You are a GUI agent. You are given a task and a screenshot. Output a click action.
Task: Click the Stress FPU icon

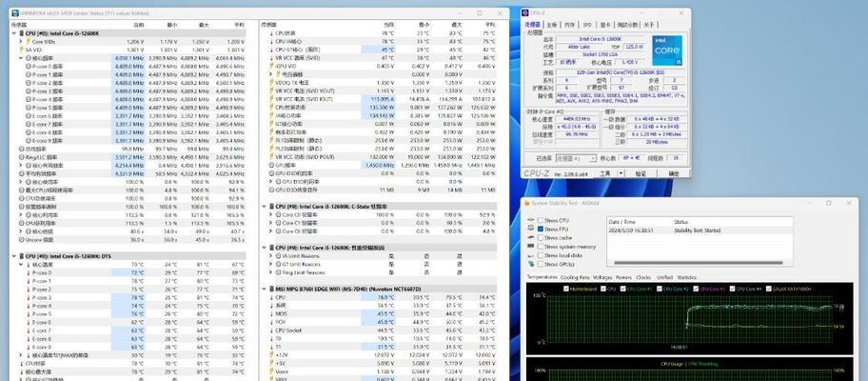coord(531,229)
